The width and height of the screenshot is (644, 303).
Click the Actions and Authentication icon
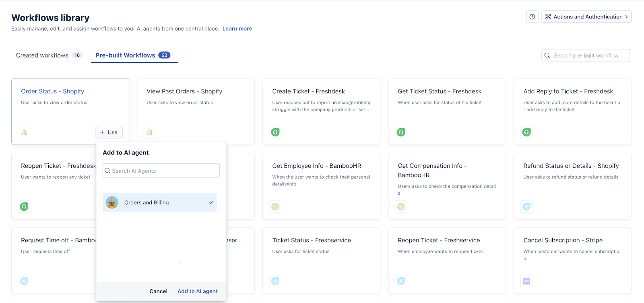point(548,17)
